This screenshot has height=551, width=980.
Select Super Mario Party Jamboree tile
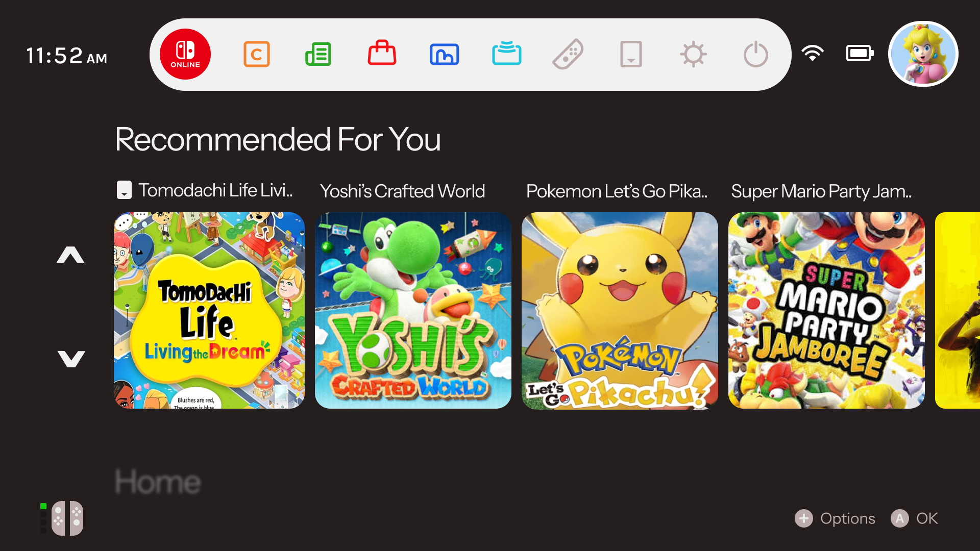pos(826,310)
